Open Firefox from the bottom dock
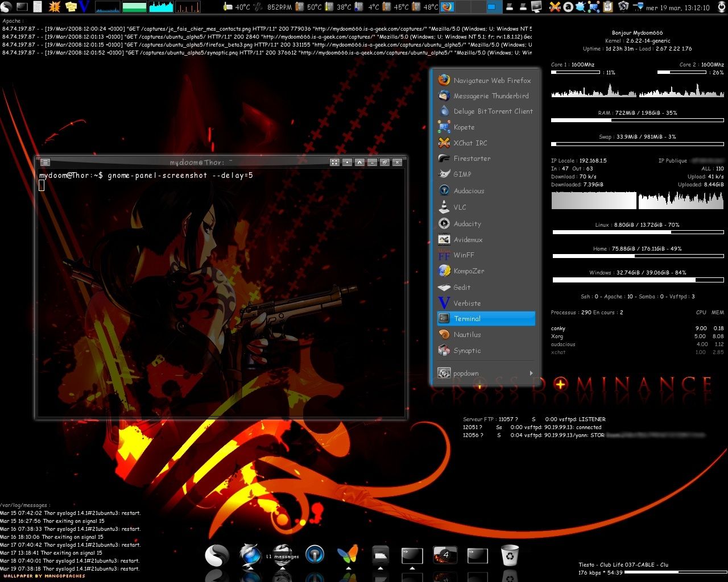Screen dimensions: 728x582 click(250, 555)
